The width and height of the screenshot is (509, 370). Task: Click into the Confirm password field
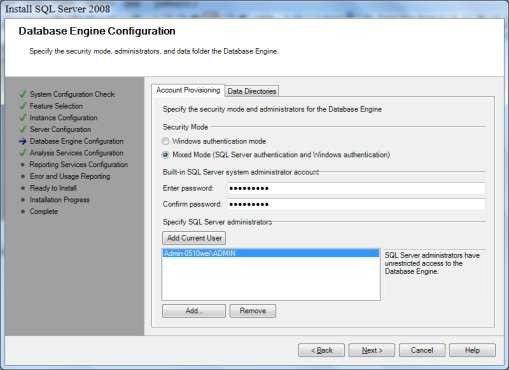pos(356,204)
